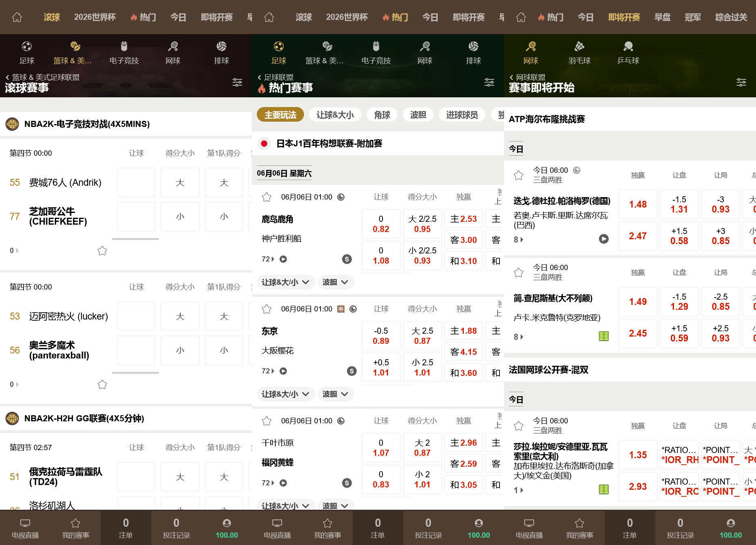
Task: Select 角球 filter pill
Action: click(382, 115)
